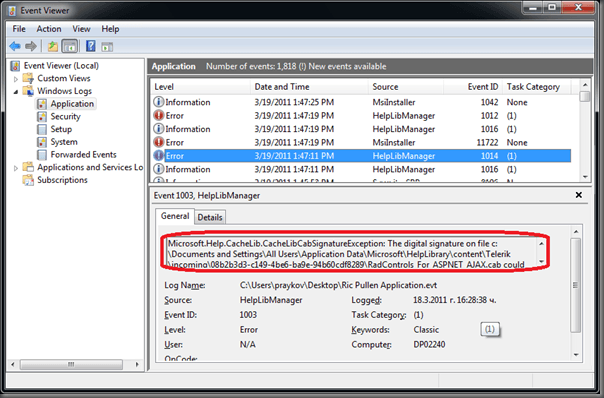Viewport: 604px width, 398px height.
Task: Click General tab pane scrollbar down arrow
Action: pos(576,355)
